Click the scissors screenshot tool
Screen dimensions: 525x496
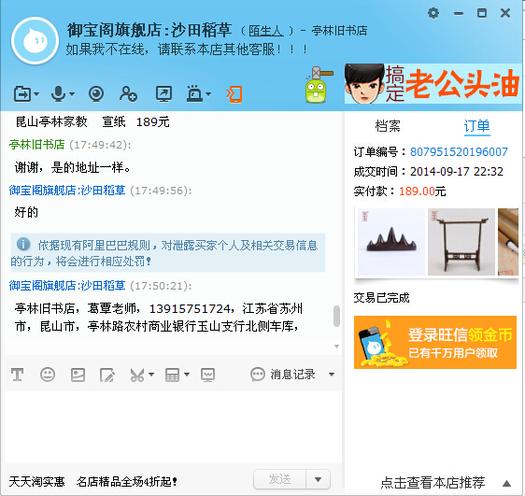(x=137, y=375)
